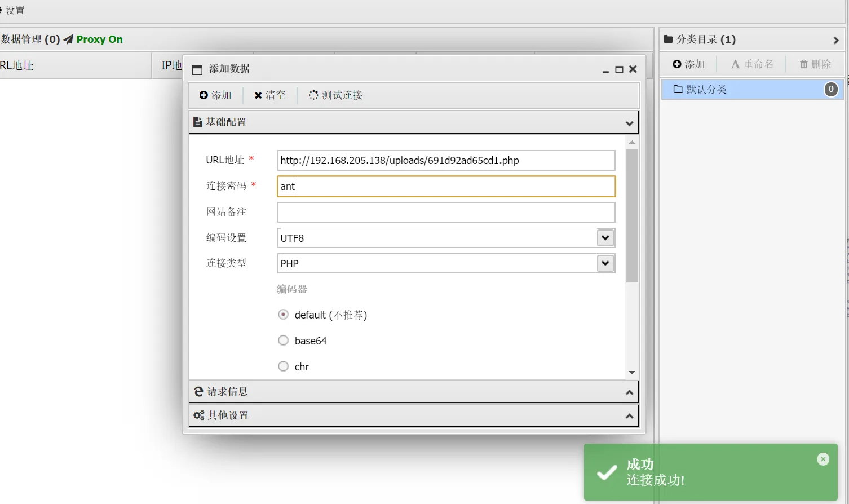Select the default (不推荐) encoder radio button
Image resolution: width=849 pixels, height=504 pixels.
(x=284, y=315)
